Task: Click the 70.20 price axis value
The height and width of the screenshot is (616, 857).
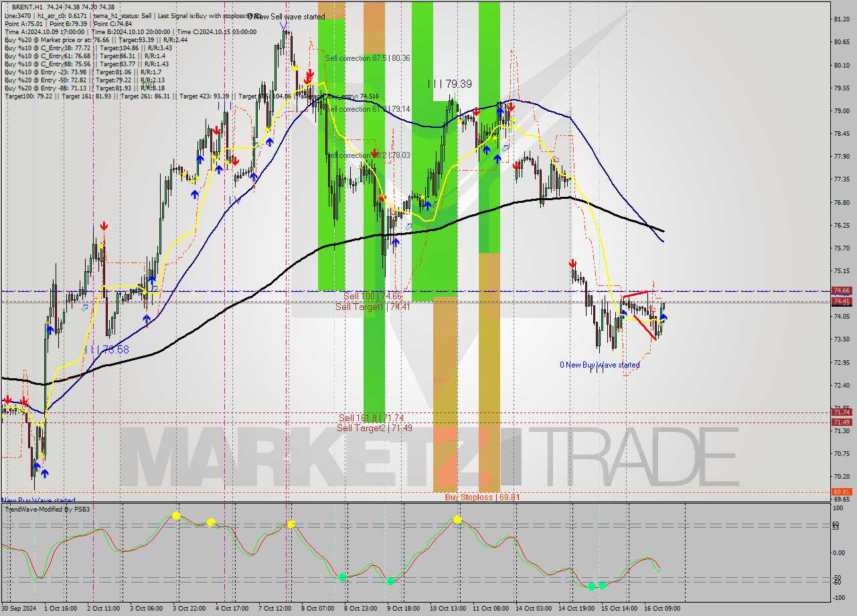Action: click(x=842, y=477)
